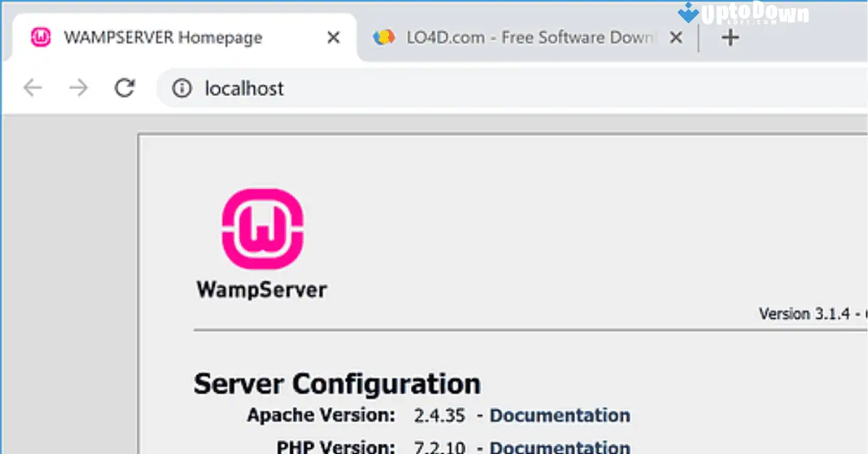Close the WAMPSERVER Homepage tab
The height and width of the screenshot is (454, 868).
332,37
